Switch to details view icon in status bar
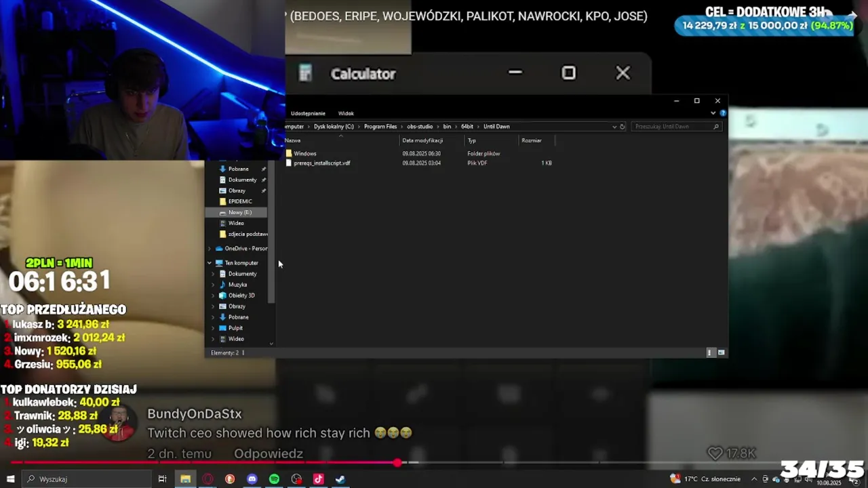 pos(710,352)
